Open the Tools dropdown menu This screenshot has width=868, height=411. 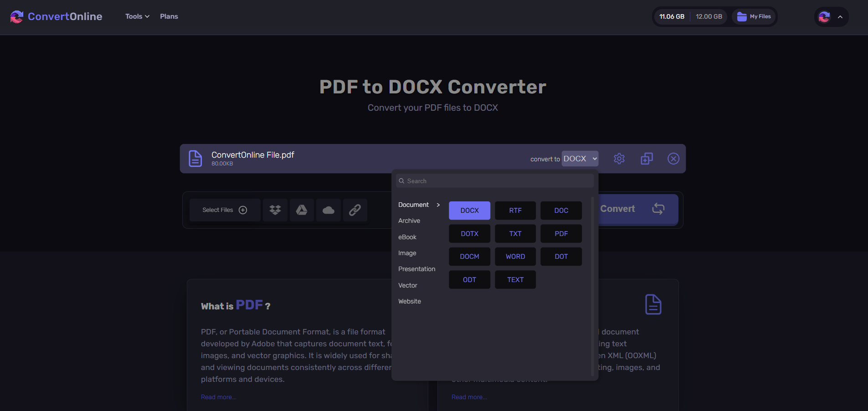[137, 16]
